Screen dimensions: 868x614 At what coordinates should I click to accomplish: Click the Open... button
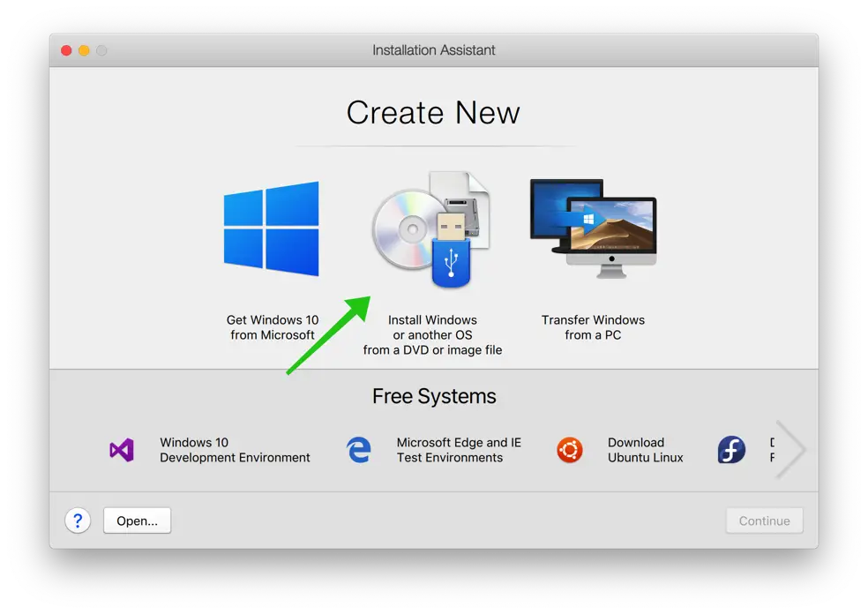[x=138, y=520]
